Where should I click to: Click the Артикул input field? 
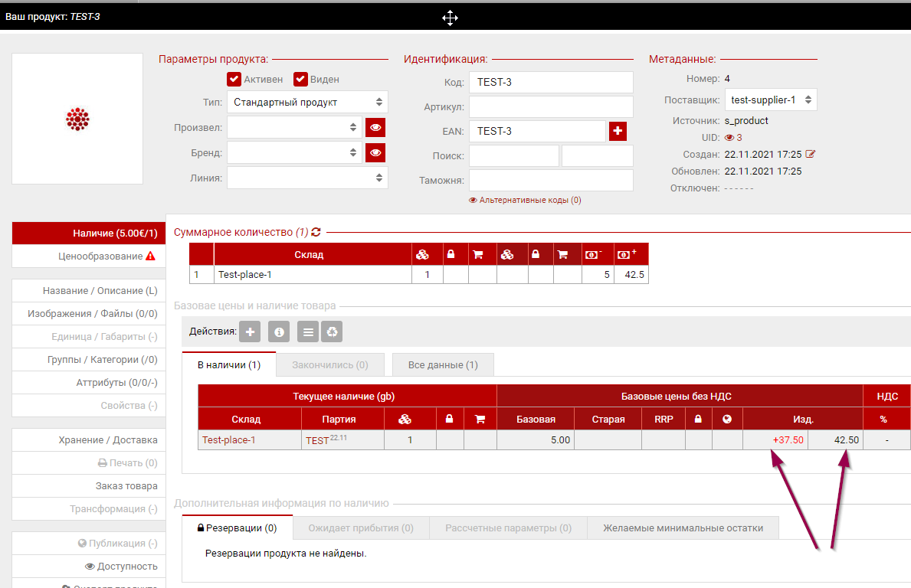(x=551, y=107)
